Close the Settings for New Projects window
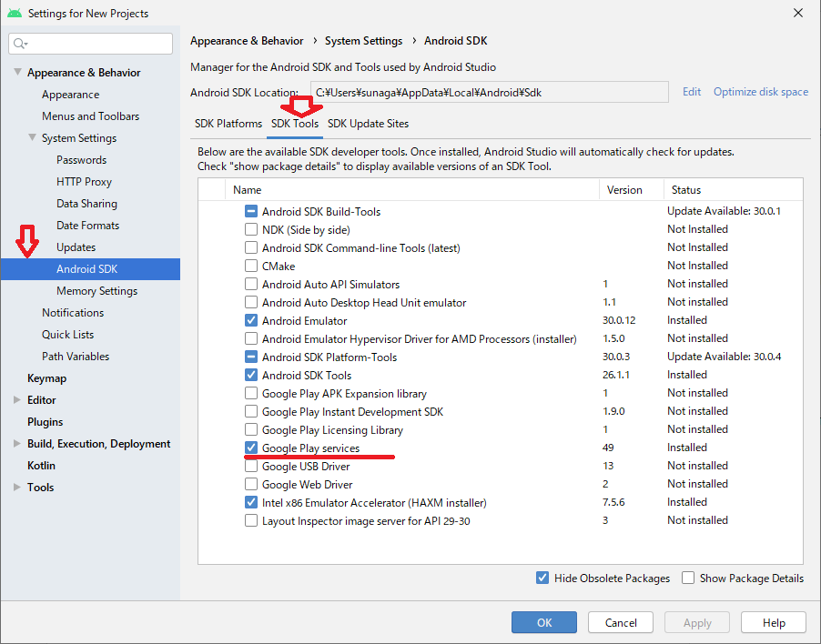The image size is (821, 644). 797,14
